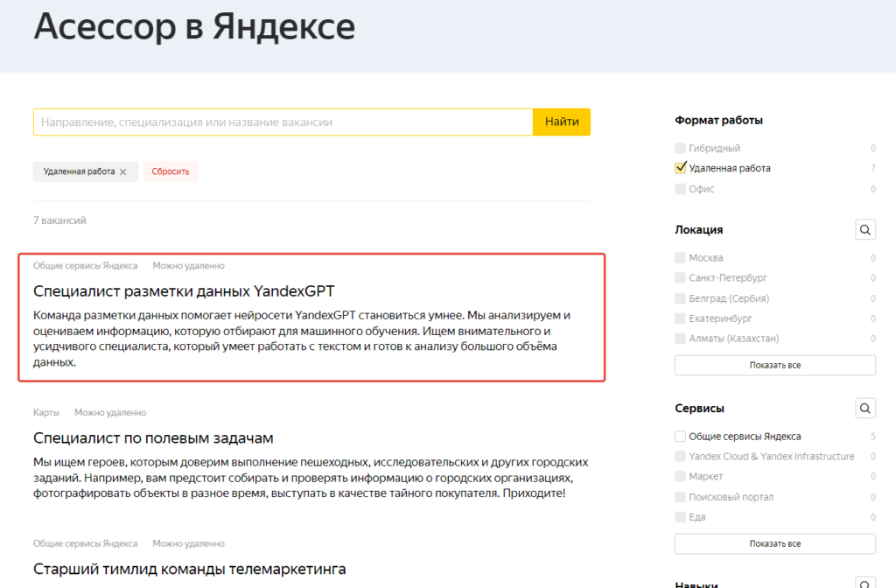Click Можно удаленно tag above телемаркетинга vacancy
This screenshot has height=588, width=896.
click(189, 543)
